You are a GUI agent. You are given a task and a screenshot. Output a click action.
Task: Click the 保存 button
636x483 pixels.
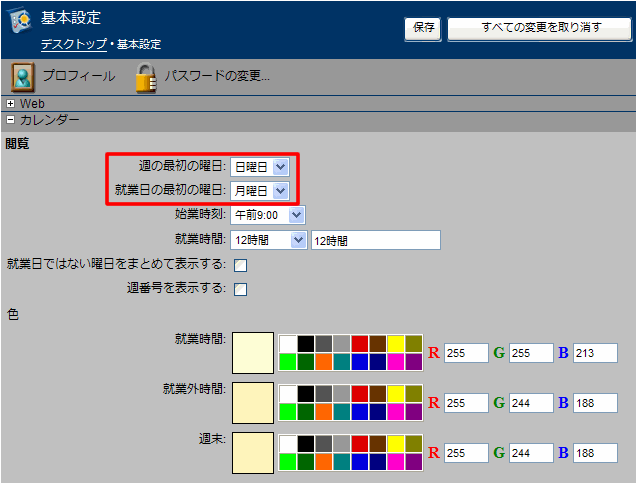(x=423, y=28)
